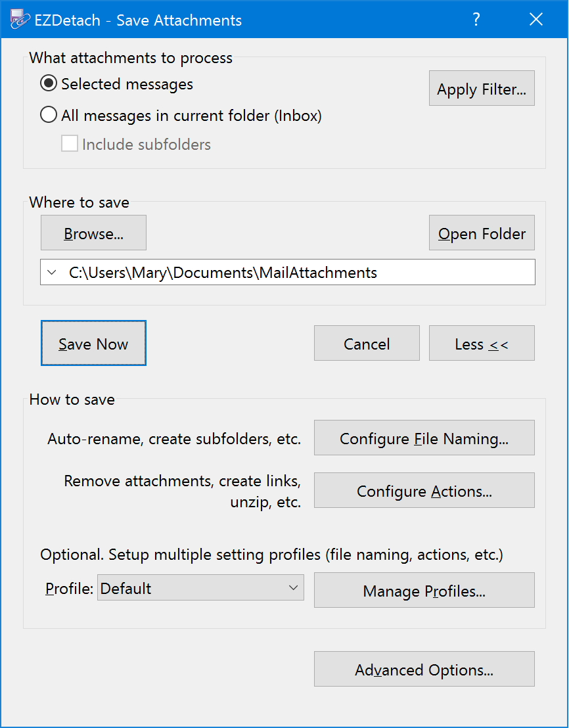569x728 pixels.
Task: Click the 'How to save' group heading
Action: point(72,399)
